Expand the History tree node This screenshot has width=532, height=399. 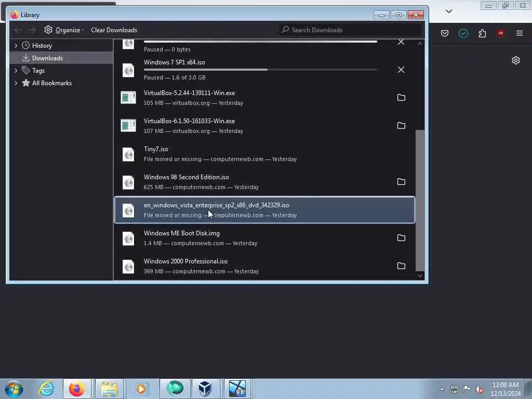pos(16,46)
